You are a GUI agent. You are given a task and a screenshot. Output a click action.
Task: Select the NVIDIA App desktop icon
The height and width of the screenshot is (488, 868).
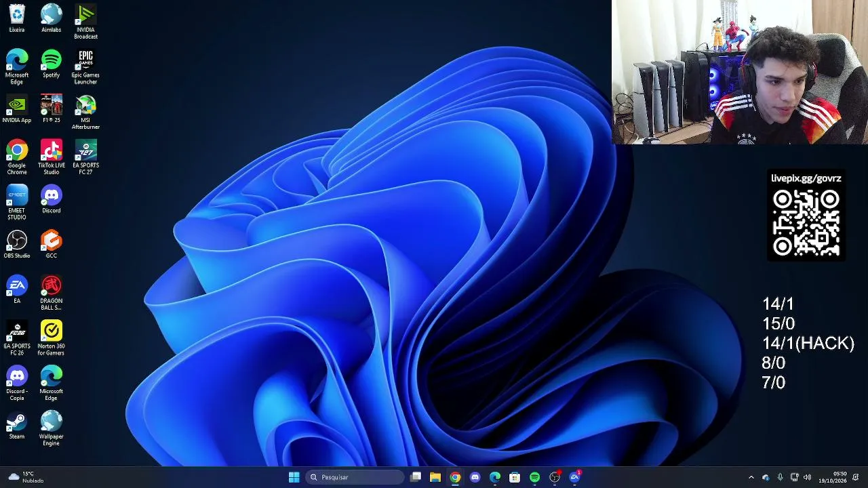click(17, 109)
